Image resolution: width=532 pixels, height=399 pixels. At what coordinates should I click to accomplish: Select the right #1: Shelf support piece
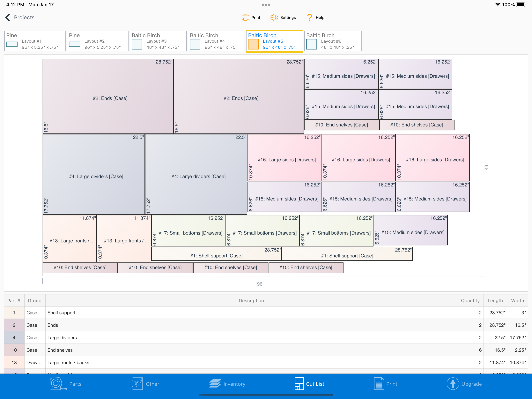347,254
